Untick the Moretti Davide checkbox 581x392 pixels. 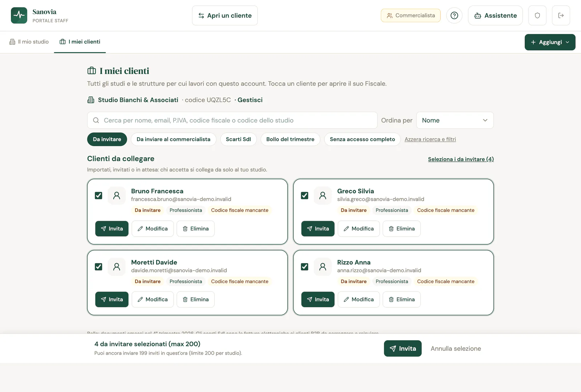(98, 267)
